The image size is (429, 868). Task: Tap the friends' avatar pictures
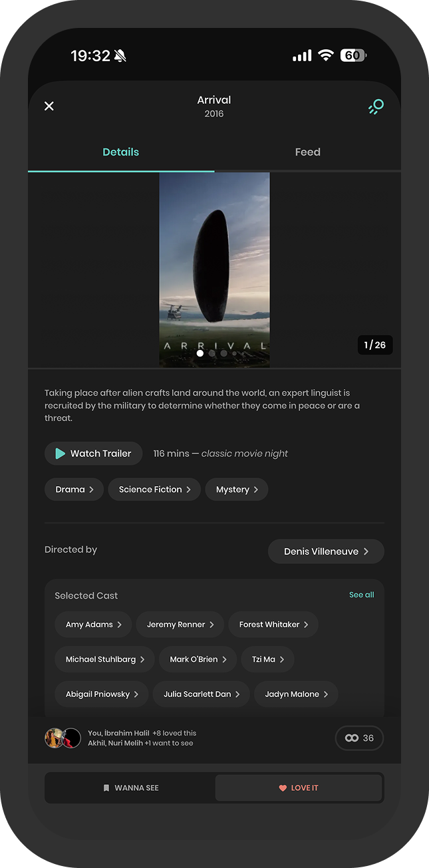(63, 738)
